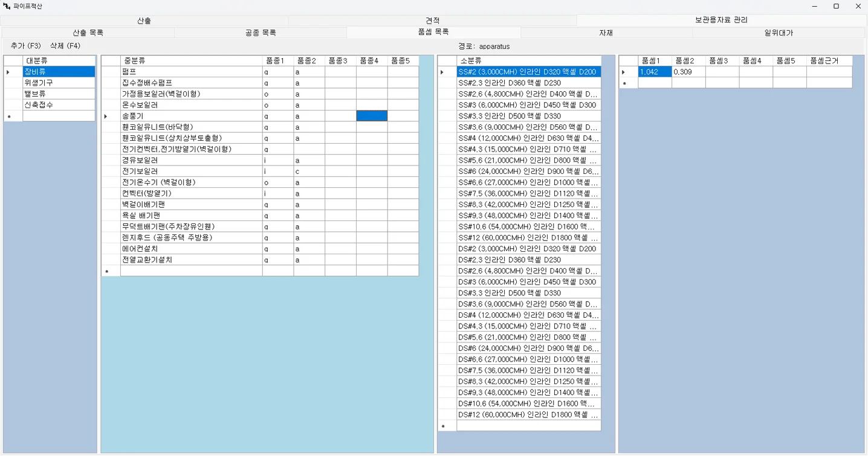
Task: Open the 보관용자료 관리 tab
Action: tap(721, 20)
